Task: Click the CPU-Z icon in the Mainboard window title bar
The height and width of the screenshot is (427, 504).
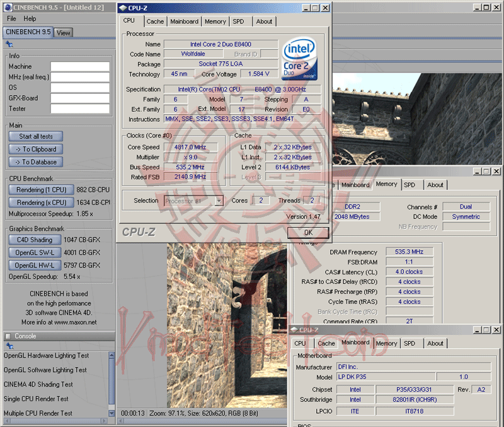Action: click(294, 330)
